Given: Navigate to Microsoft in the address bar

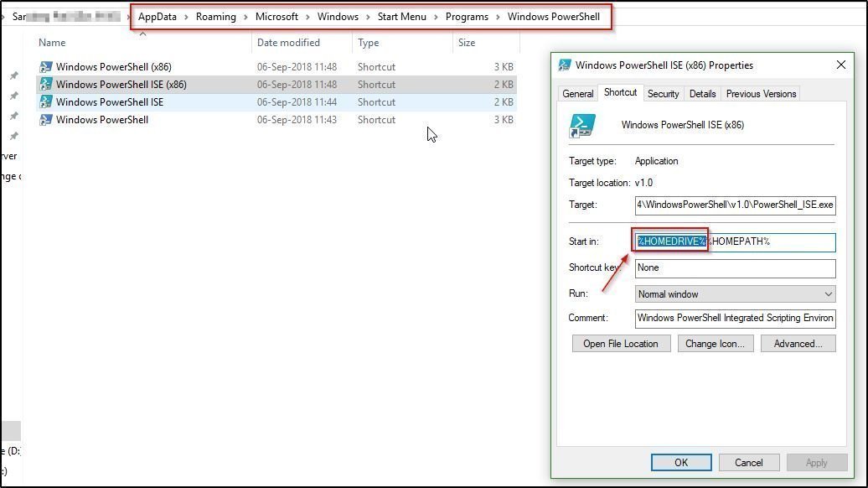Looking at the screenshot, I should pyautogui.click(x=276, y=17).
